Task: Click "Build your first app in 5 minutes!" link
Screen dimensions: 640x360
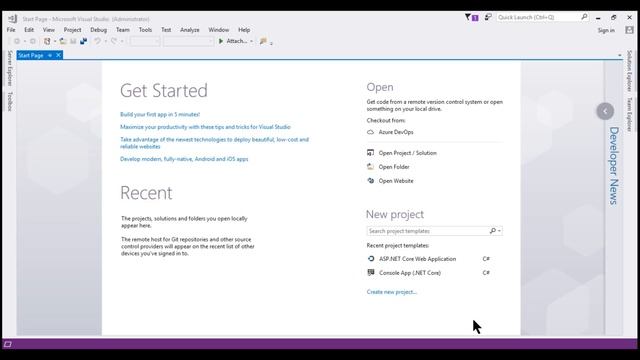Action: [160, 114]
